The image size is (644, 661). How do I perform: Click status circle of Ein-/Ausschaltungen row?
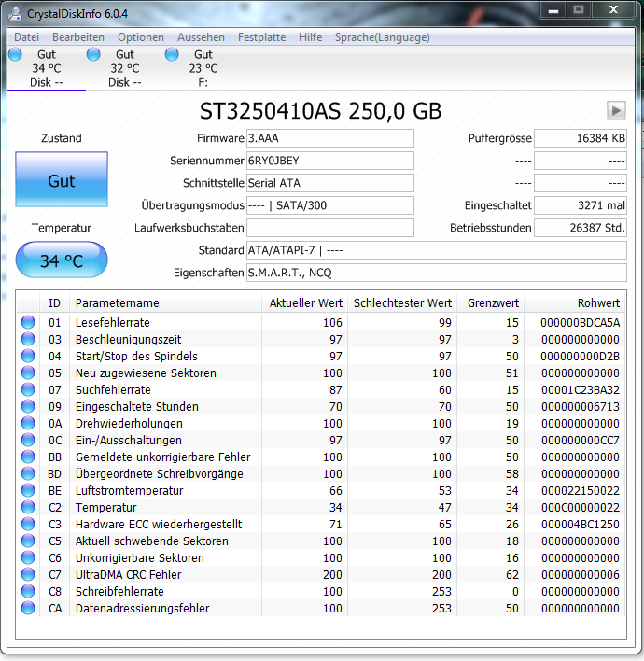[x=28, y=440]
